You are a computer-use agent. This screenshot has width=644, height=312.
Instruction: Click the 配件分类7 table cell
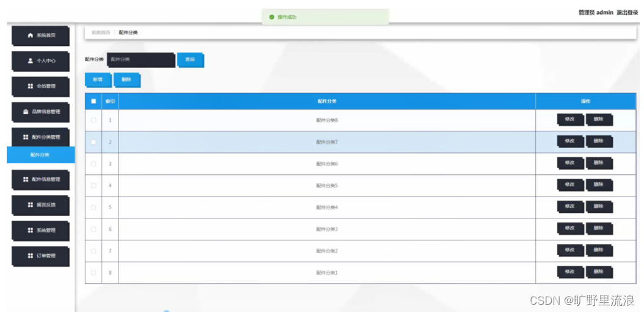[327, 142]
